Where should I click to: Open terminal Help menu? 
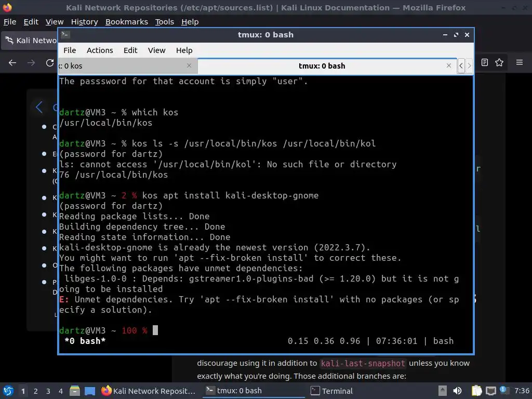coord(184,50)
